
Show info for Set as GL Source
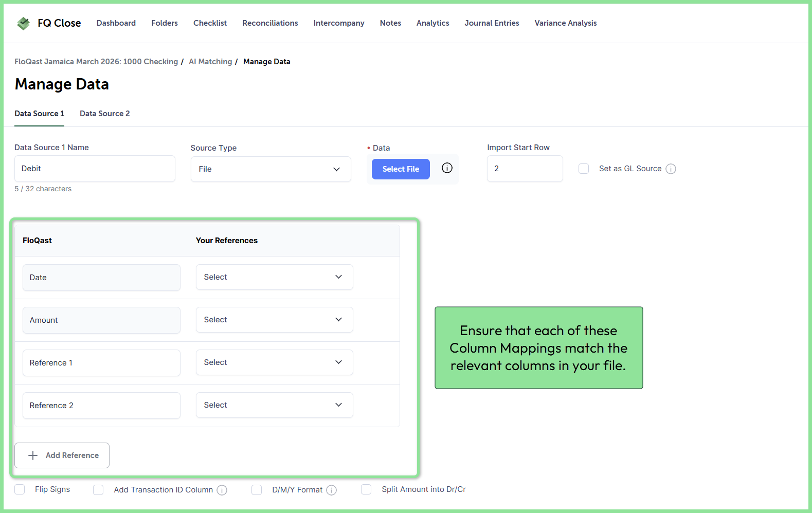click(x=671, y=169)
